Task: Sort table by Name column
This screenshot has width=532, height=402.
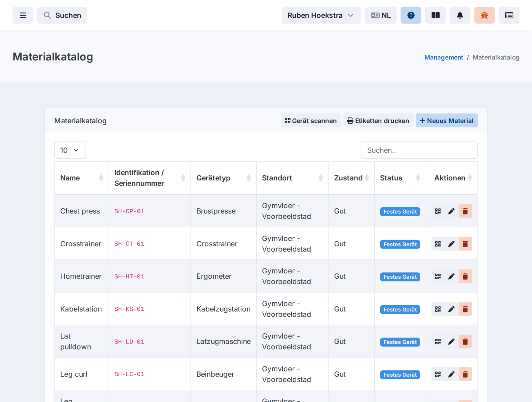Action: tap(81, 178)
